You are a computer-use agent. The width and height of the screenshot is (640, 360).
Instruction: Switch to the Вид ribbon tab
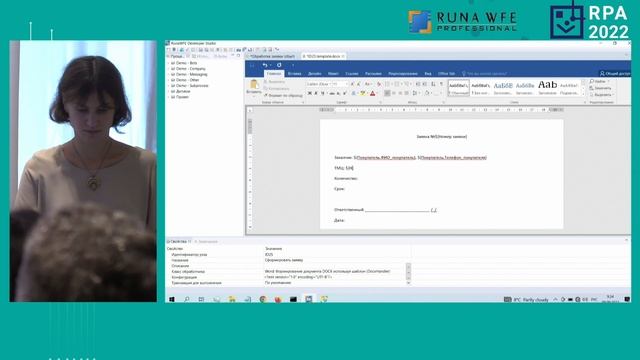[x=428, y=74]
